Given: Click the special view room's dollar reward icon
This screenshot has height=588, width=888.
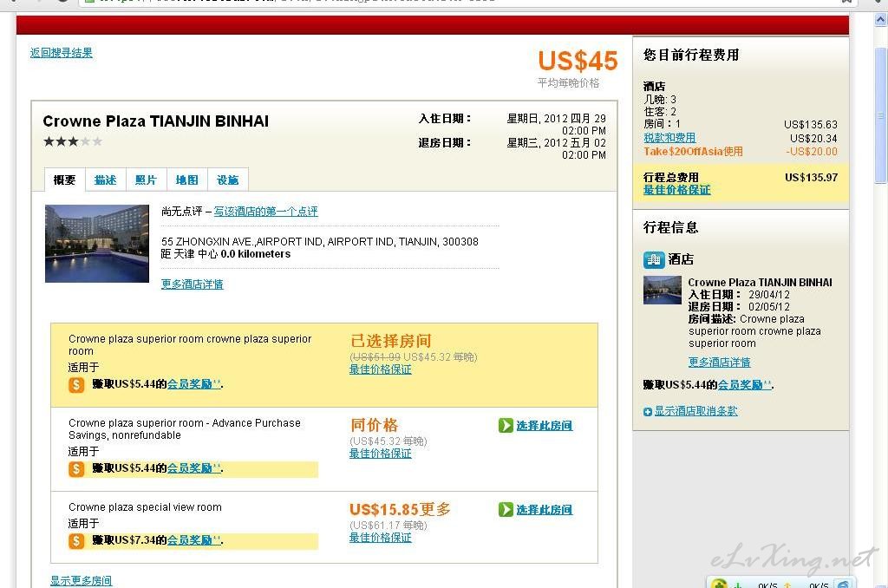Looking at the screenshot, I should [x=76, y=541].
